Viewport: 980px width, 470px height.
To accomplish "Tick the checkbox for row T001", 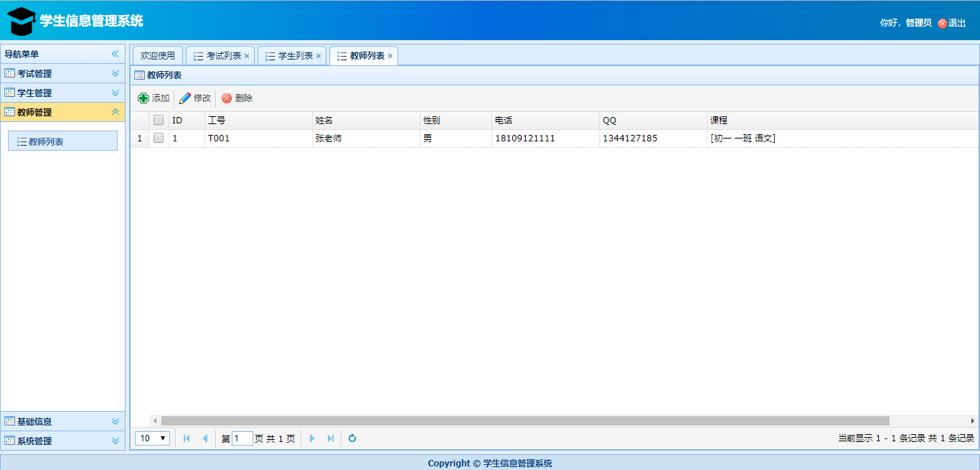I will pyautogui.click(x=159, y=138).
